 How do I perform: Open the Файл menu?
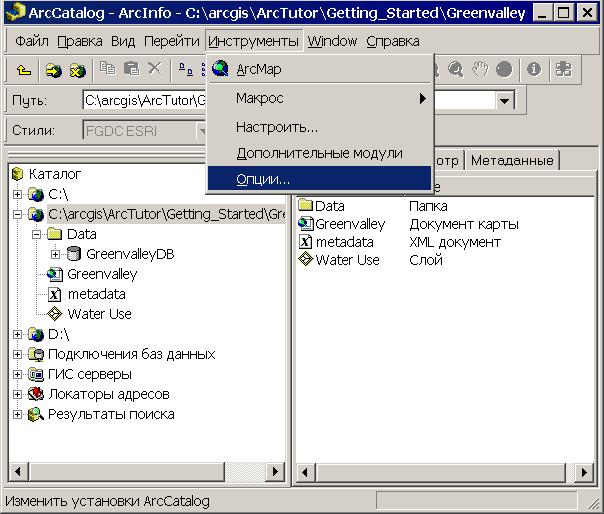[32, 41]
